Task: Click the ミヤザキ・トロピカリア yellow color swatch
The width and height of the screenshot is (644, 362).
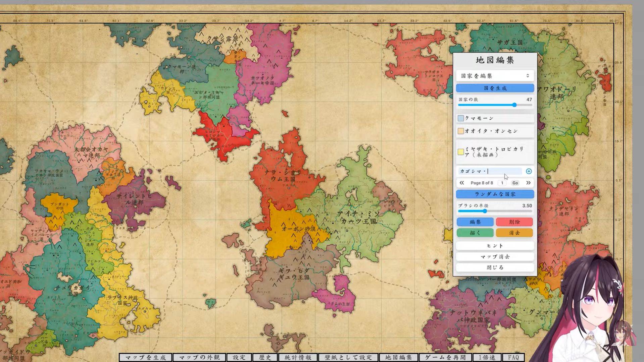Action: point(461,152)
